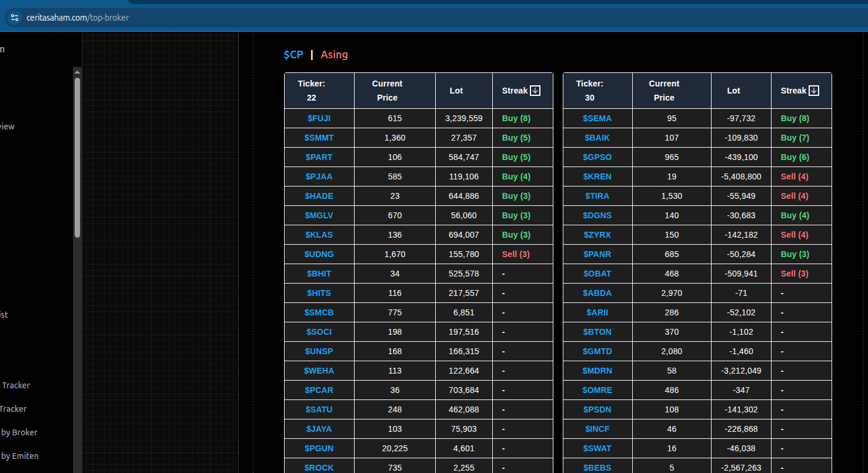Image resolution: width=868 pixels, height=473 pixels.
Task: Open the $MDRN ticker link
Action: tap(597, 371)
